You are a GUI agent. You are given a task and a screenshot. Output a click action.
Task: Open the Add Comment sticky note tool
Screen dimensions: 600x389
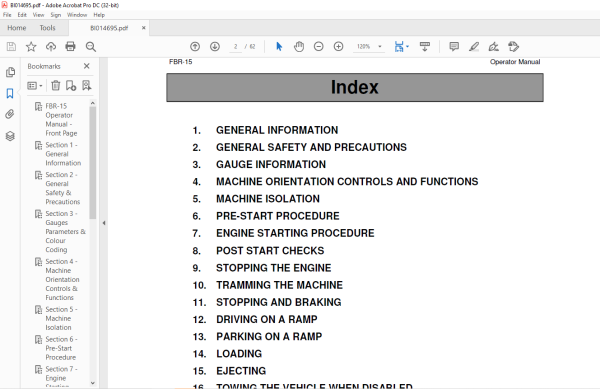coord(454,47)
